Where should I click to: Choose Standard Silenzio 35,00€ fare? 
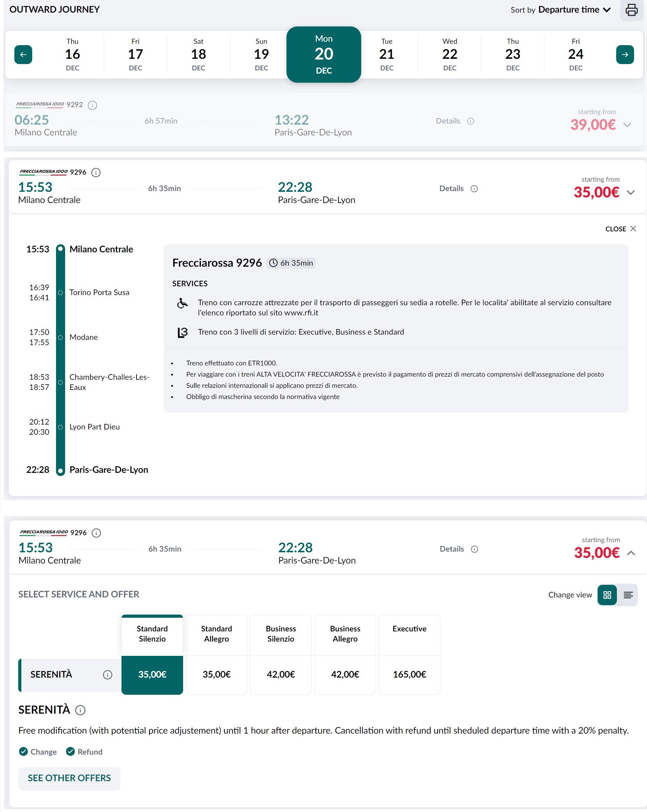tap(152, 675)
